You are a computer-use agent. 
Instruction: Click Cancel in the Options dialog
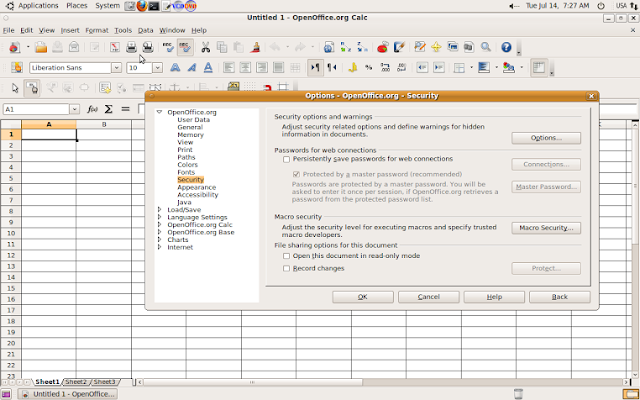pos(429,297)
